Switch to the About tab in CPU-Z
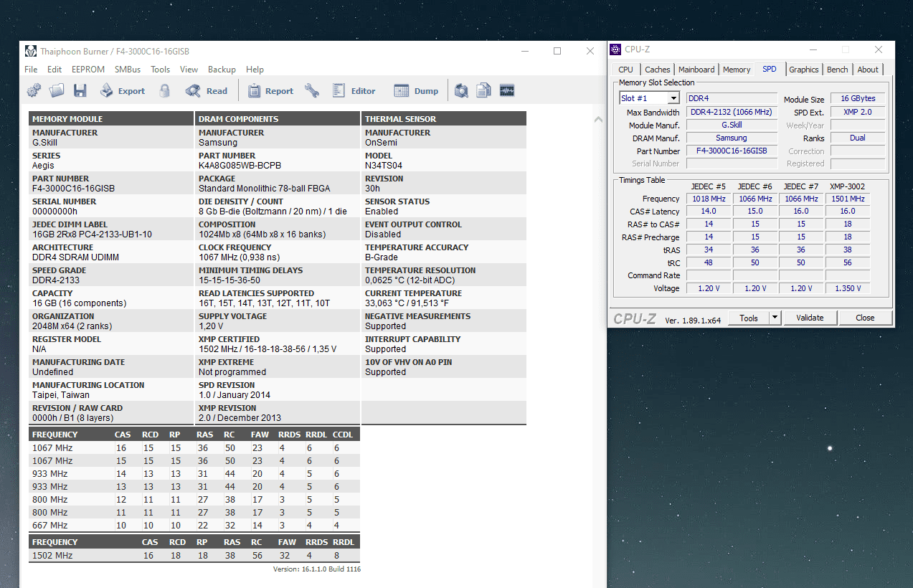The height and width of the screenshot is (588, 913). point(868,70)
